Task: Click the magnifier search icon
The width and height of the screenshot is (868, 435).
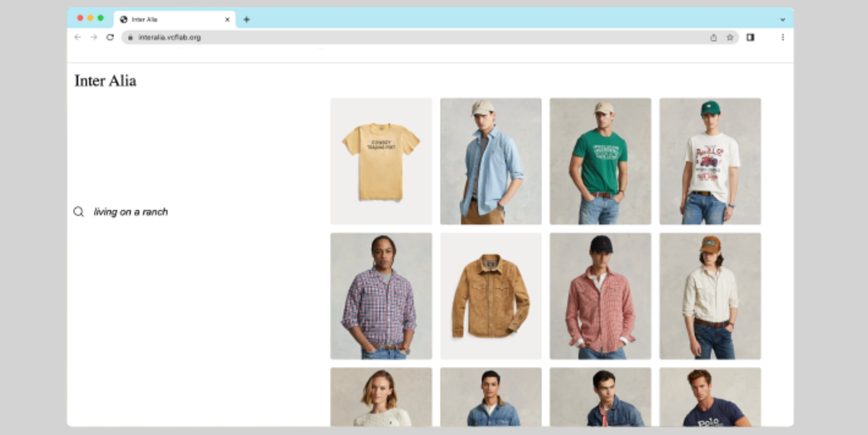Action: [x=79, y=212]
